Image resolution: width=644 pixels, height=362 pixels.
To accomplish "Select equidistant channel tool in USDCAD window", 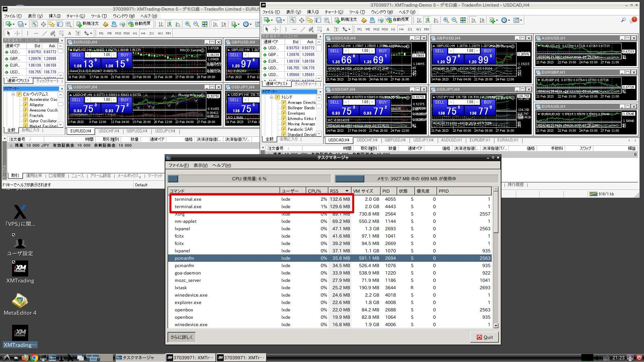I will tap(311, 29).
